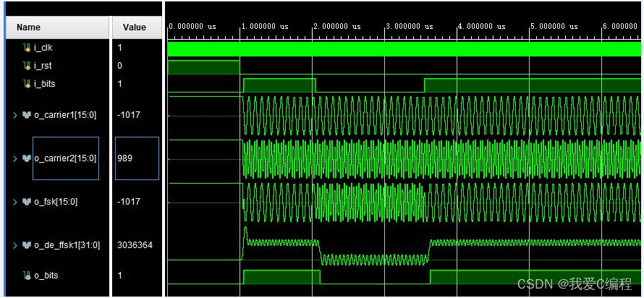Image resolution: width=644 pixels, height=298 pixels.
Task: Click the i_rst high pulse waveform
Action: click(x=203, y=67)
